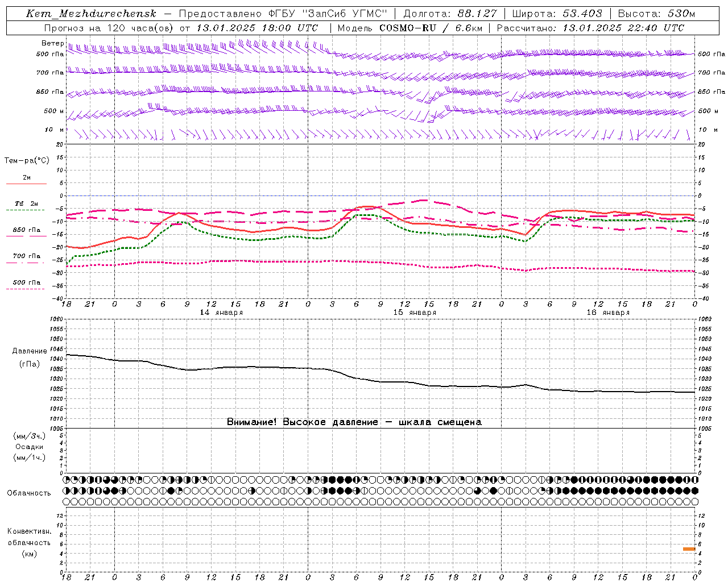728x582 pixels.
Task: Click the 'Ветер' wind panel label
Action: click(x=52, y=43)
